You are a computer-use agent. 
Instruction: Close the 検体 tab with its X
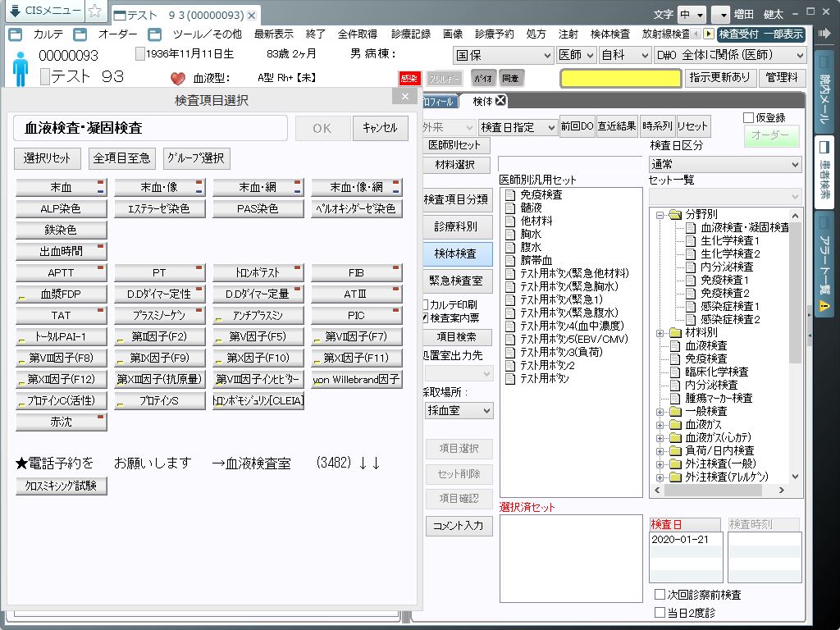point(500,100)
